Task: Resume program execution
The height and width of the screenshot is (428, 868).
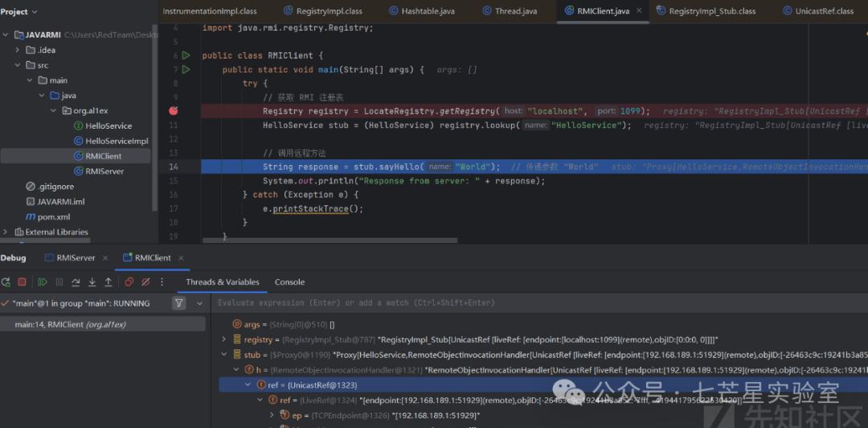Action: pos(43,282)
